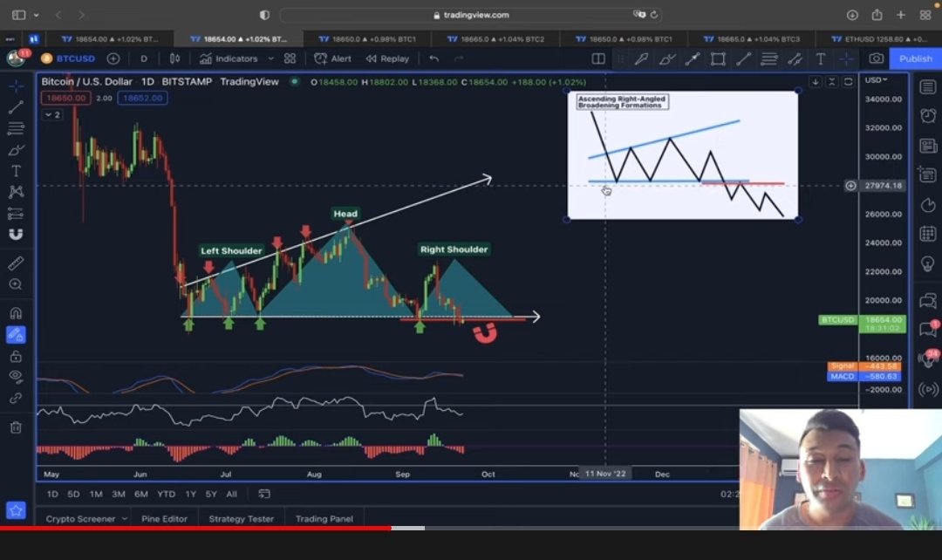Select the ruler measure tool
The width and height of the screenshot is (942, 560).
(16, 263)
